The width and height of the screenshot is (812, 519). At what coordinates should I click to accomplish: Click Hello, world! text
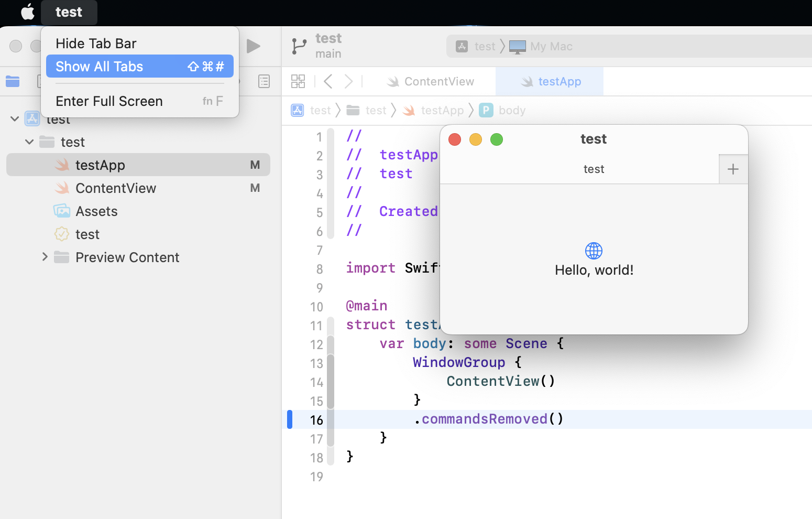(594, 270)
